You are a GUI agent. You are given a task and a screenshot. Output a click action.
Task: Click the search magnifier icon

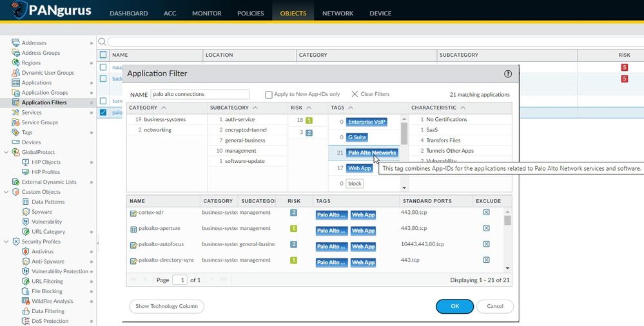[102, 42]
